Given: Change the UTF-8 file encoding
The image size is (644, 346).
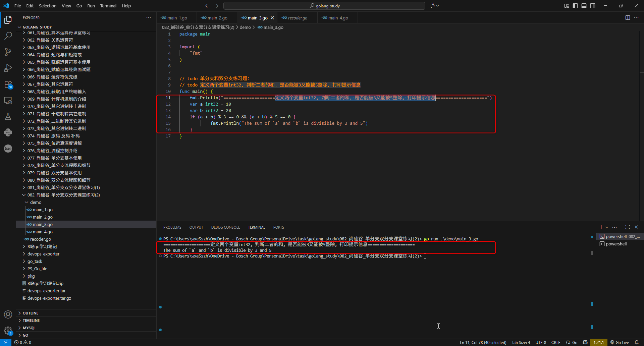Looking at the screenshot, I should coord(541,342).
